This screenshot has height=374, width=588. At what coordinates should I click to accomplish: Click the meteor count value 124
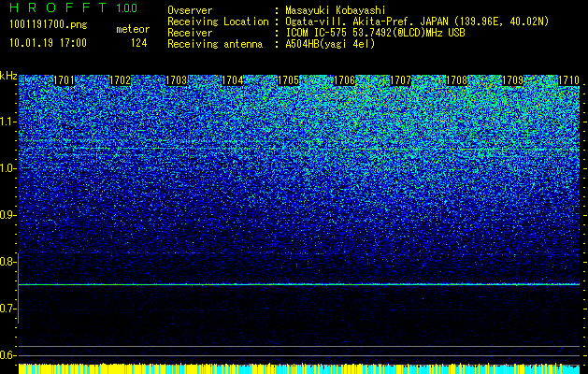(138, 43)
